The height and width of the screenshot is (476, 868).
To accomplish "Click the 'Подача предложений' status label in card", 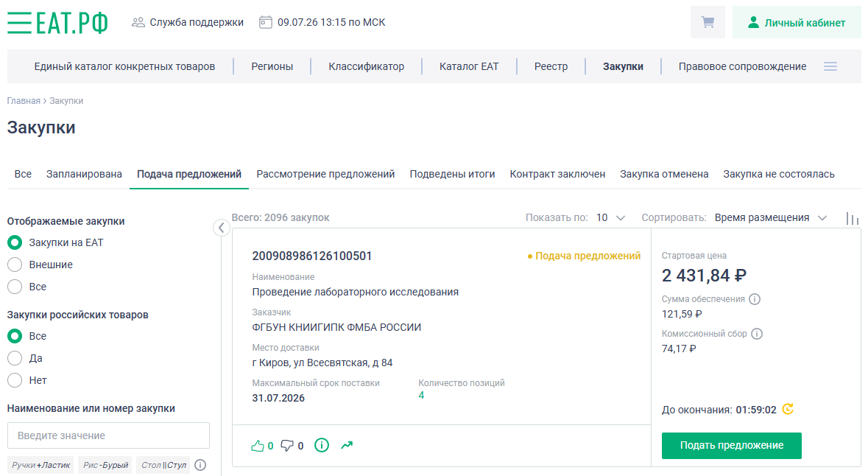I will tap(584, 256).
